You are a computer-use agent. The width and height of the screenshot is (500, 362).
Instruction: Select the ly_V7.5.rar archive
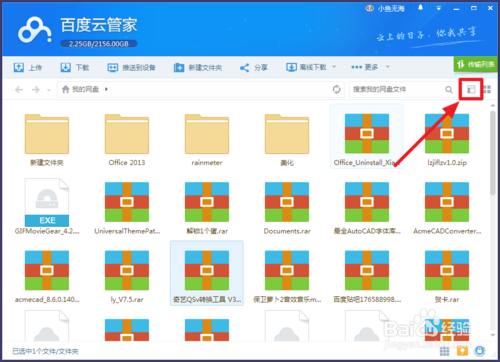(x=127, y=276)
